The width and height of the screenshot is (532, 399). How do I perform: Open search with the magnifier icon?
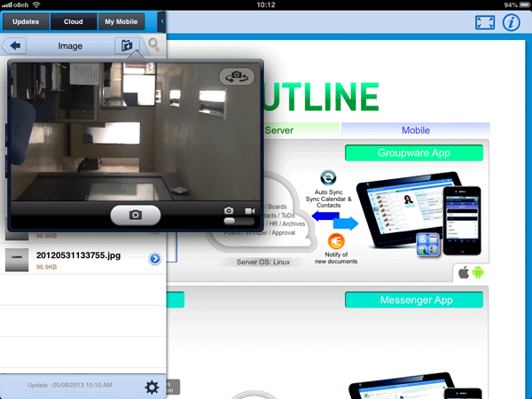click(154, 44)
